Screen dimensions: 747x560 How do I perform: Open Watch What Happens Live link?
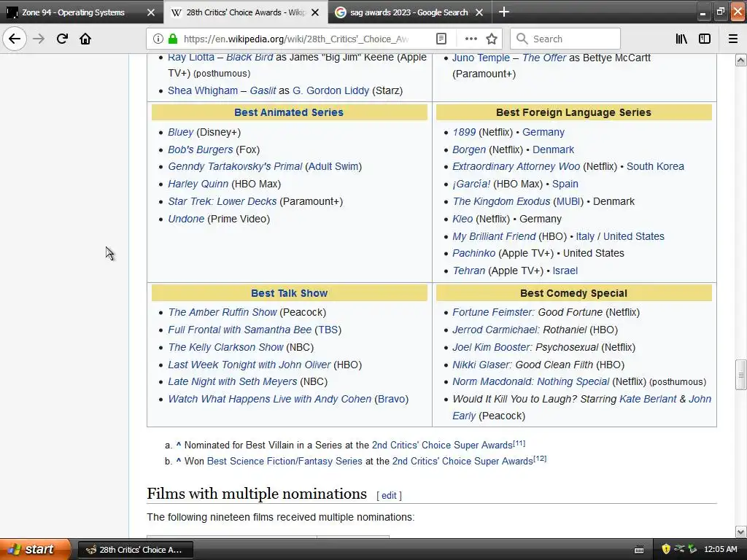(270, 399)
